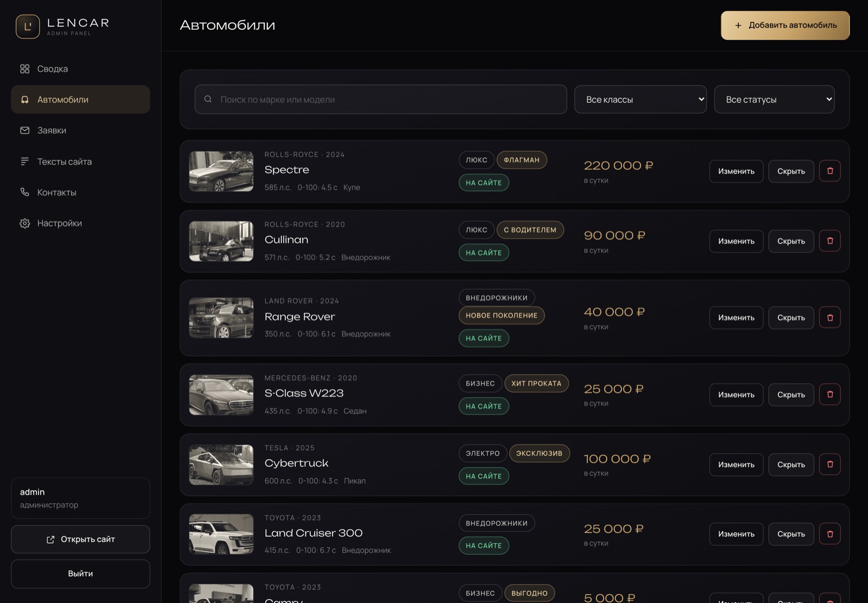Delete the Cullinan car entry
Screen dimensions: 868x603
(829, 241)
